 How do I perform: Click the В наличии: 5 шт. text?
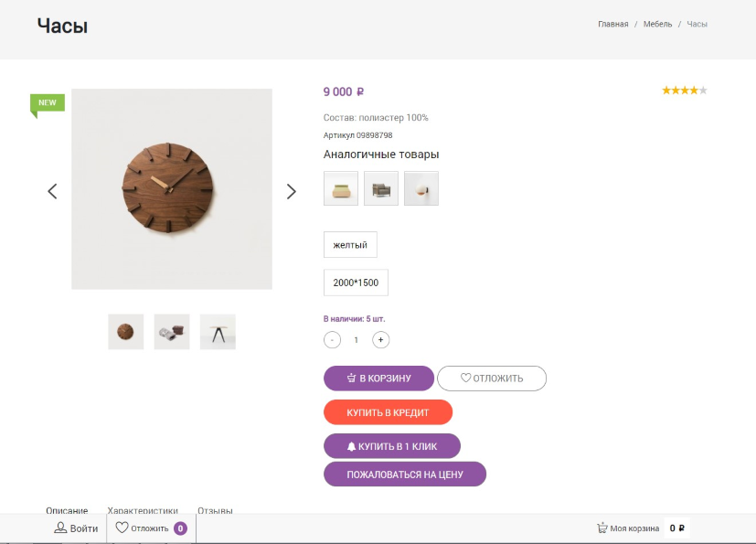tap(355, 319)
